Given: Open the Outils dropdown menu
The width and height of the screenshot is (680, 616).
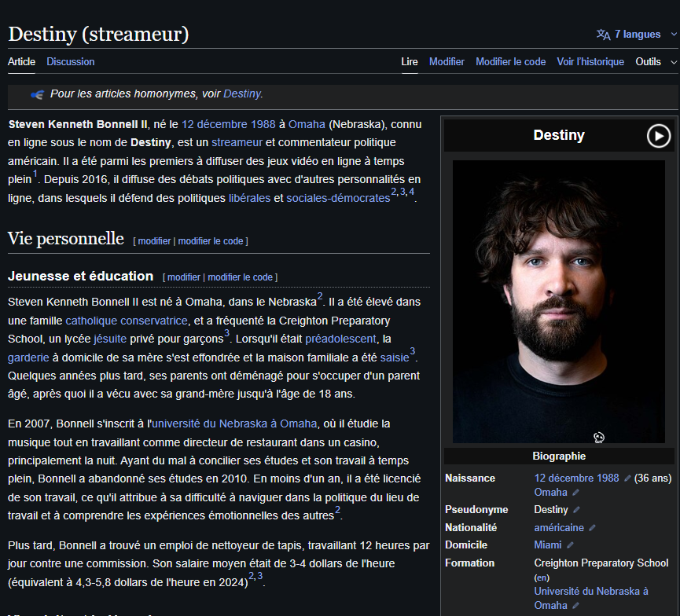Looking at the screenshot, I should [655, 62].
